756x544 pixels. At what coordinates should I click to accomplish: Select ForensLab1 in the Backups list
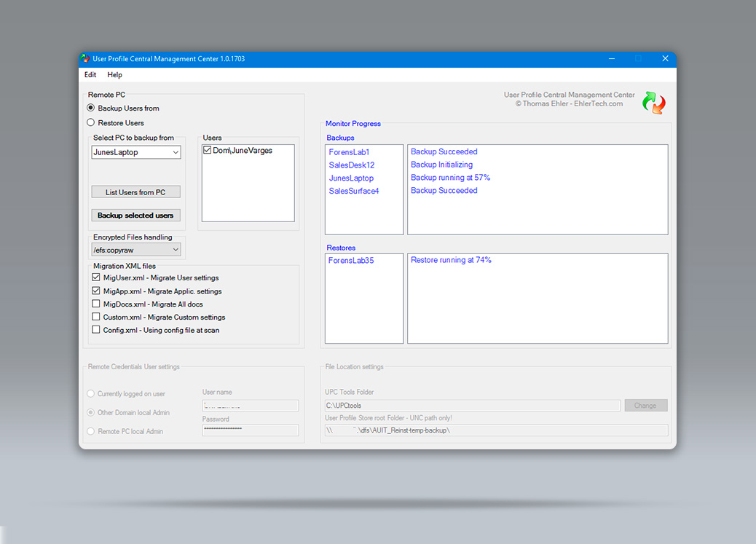(x=349, y=152)
